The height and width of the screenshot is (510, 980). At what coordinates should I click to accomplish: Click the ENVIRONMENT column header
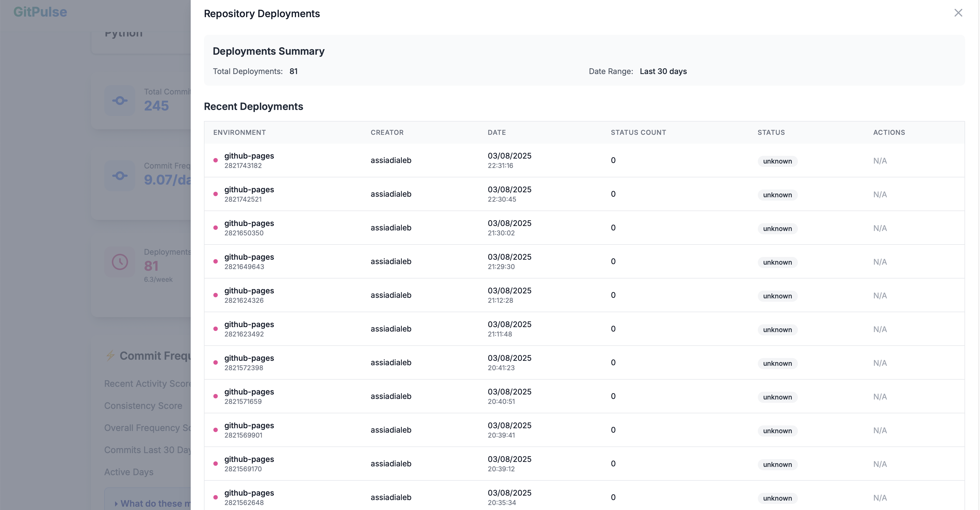point(239,132)
